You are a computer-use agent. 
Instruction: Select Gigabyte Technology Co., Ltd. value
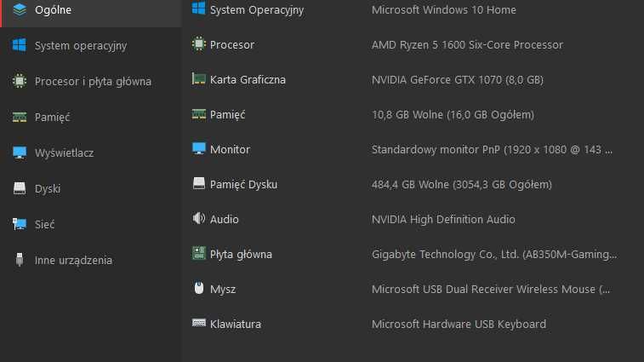click(x=494, y=254)
